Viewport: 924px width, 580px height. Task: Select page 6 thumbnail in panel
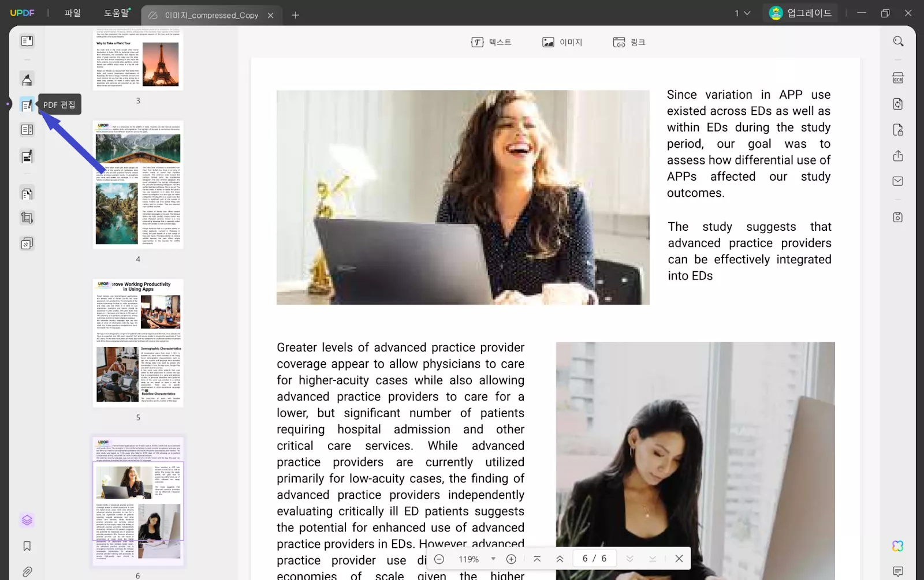click(138, 501)
